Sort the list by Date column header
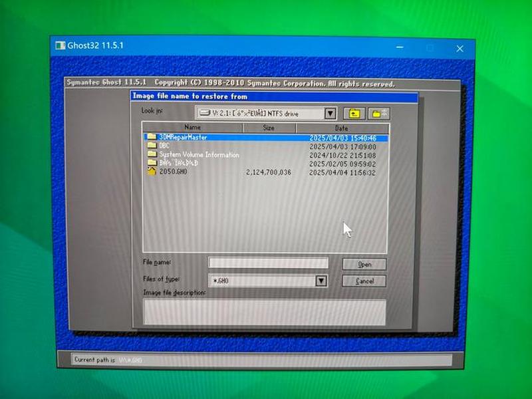532x399 pixels. pyautogui.click(x=342, y=128)
